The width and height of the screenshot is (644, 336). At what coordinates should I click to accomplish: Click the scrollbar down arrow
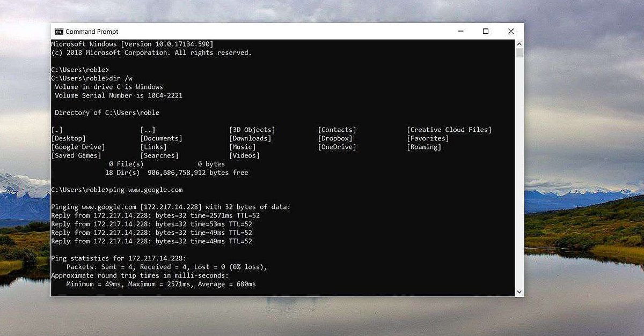tap(519, 292)
